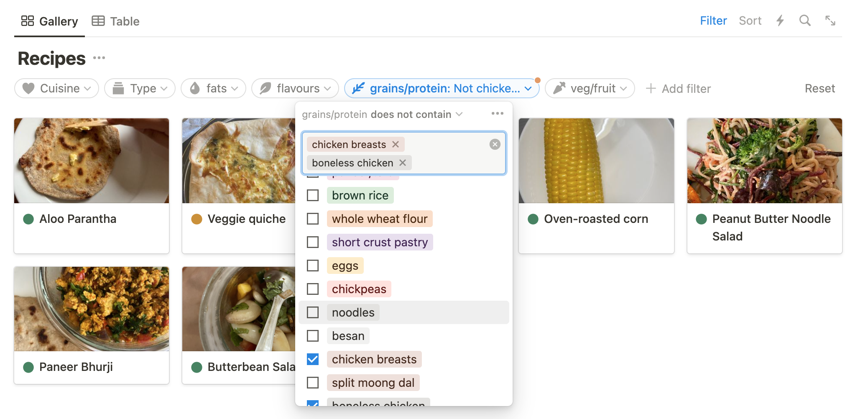Screen dimensions: 868x419
Task: Click the expand full page arrows icon
Action: pos(830,20)
